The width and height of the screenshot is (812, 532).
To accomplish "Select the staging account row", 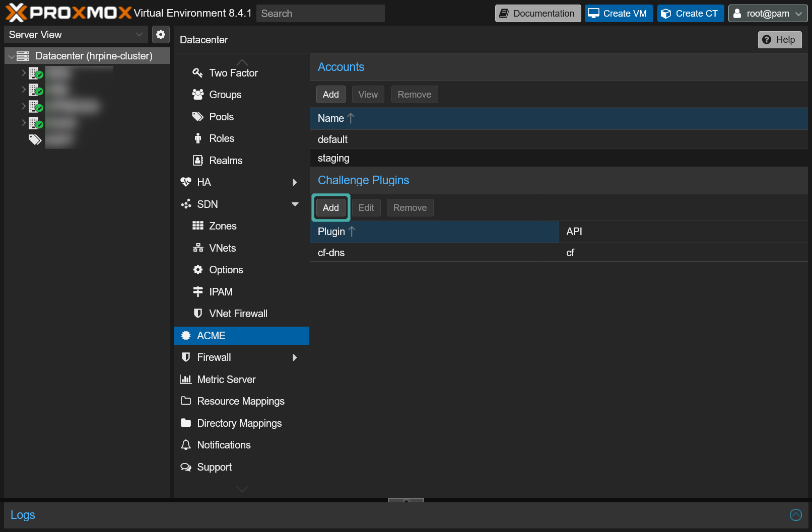I will 559,158.
